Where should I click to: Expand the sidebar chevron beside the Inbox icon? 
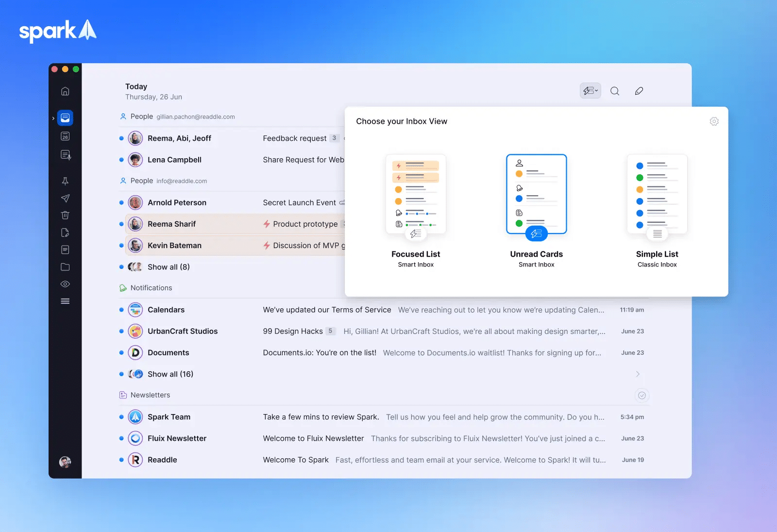[x=53, y=118]
